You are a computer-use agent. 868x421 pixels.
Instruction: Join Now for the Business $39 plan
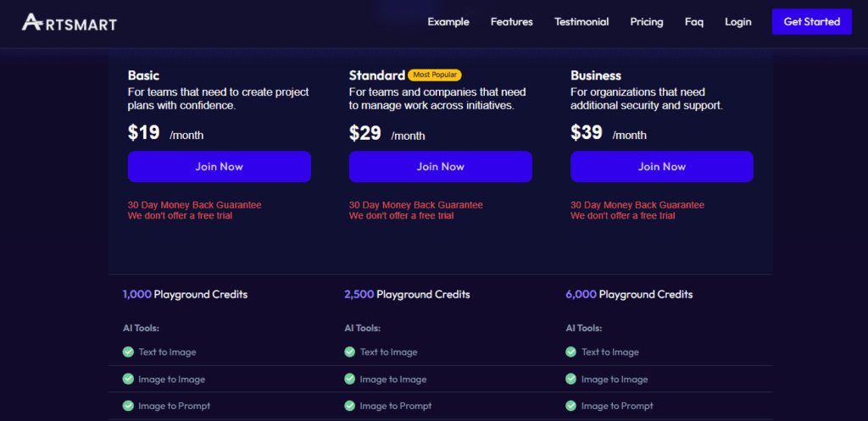coord(662,167)
